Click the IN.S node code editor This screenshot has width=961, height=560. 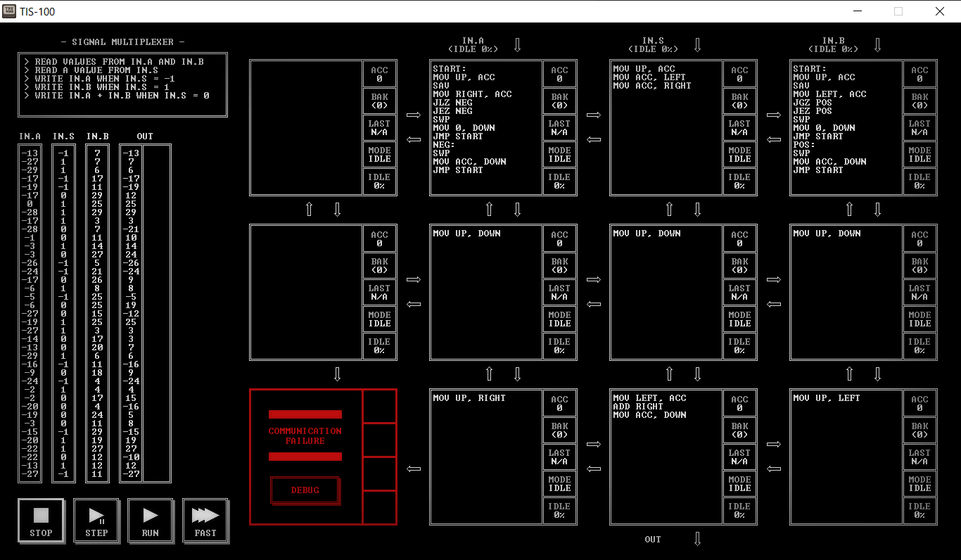(x=666, y=128)
